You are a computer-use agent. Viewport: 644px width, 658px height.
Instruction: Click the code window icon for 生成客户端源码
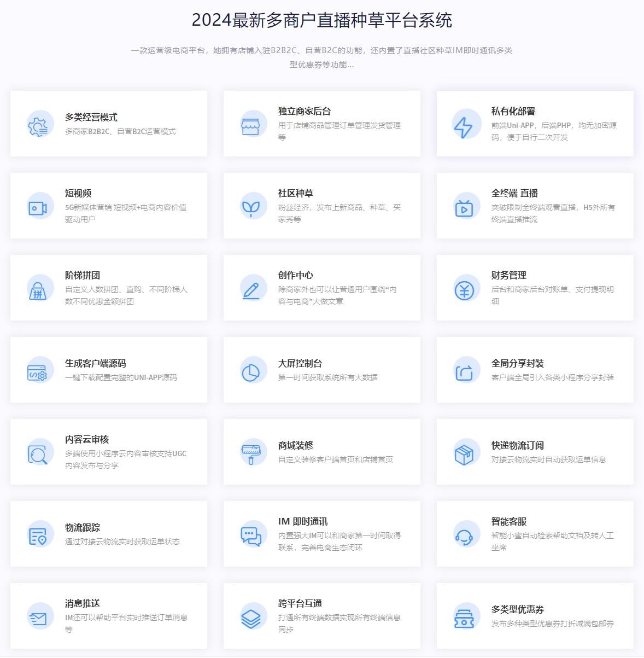tap(38, 372)
